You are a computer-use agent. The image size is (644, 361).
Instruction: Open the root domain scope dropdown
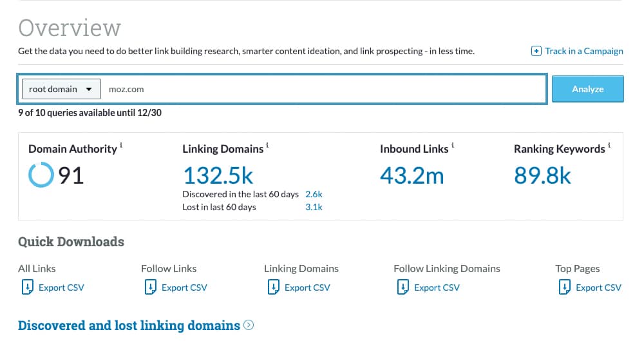point(61,89)
